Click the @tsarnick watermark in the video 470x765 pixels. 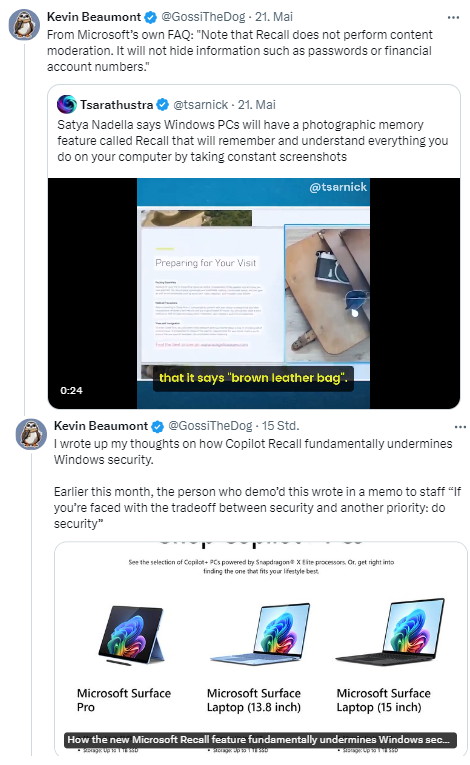338,187
